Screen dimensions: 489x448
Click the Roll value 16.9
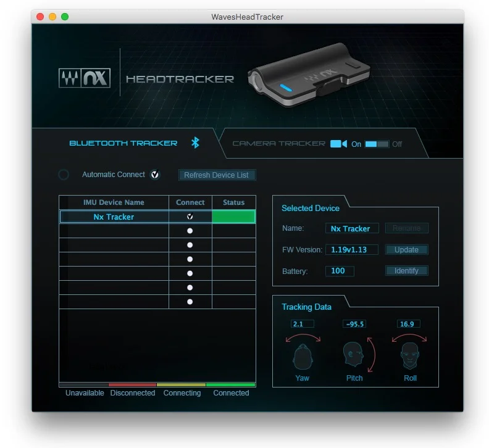[x=408, y=324]
